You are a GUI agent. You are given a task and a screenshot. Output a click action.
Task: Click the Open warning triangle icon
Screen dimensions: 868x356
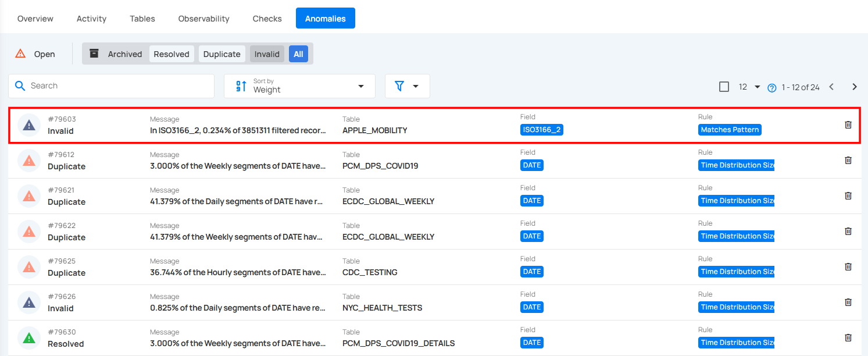coord(20,54)
